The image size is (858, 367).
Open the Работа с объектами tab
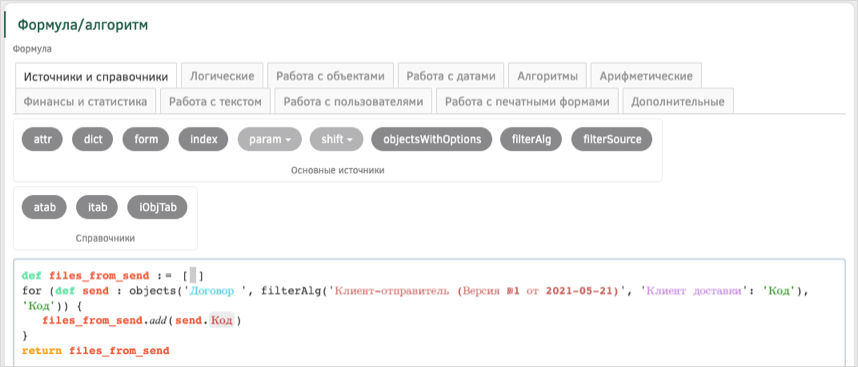[331, 76]
